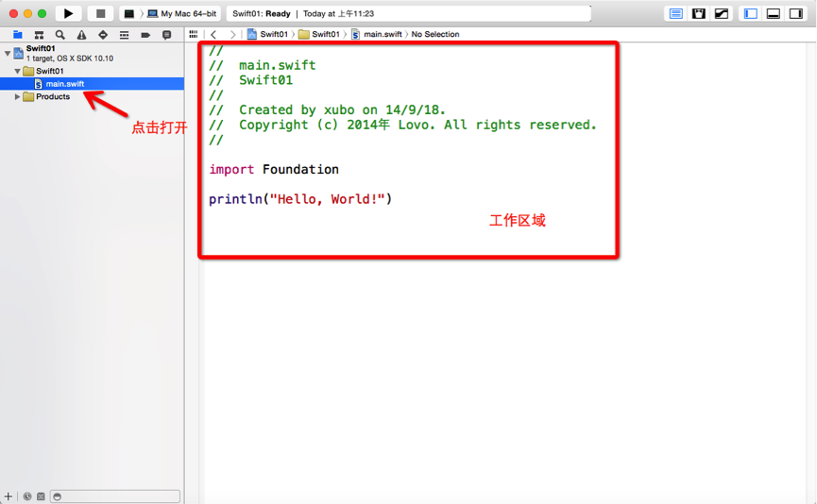The width and height of the screenshot is (817, 504).
Task: Toggle the Utilities panel visibility
Action: click(796, 13)
